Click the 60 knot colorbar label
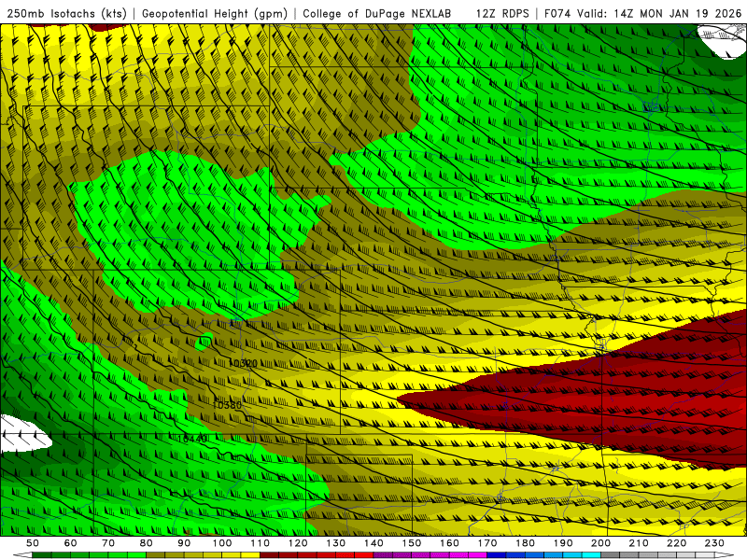The width and height of the screenshot is (747, 560). (x=71, y=543)
